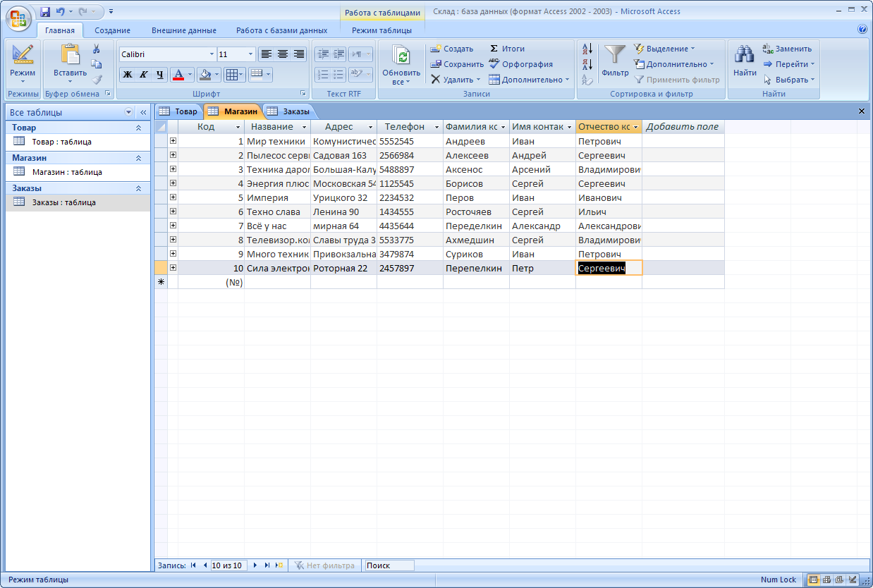Switch to Design view icon in status bar

coord(852,580)
